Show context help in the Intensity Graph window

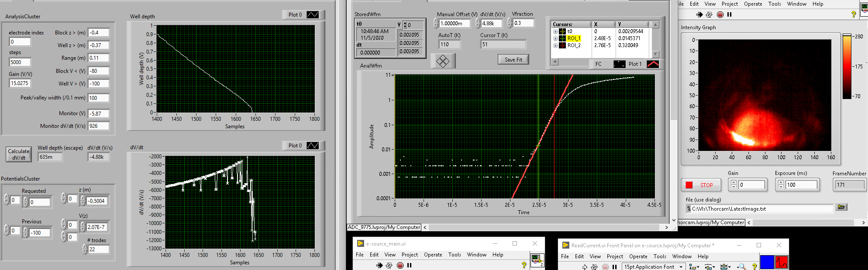(854, 14)
